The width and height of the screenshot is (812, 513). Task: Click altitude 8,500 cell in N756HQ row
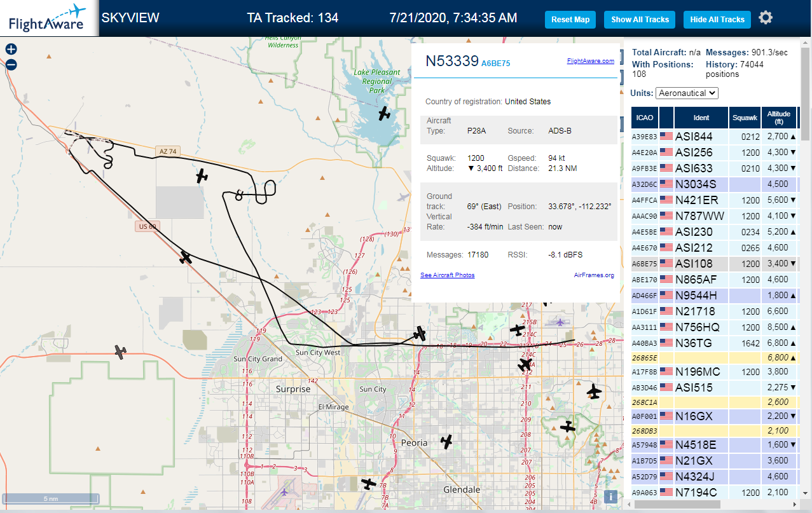click(x=778, y=327)
